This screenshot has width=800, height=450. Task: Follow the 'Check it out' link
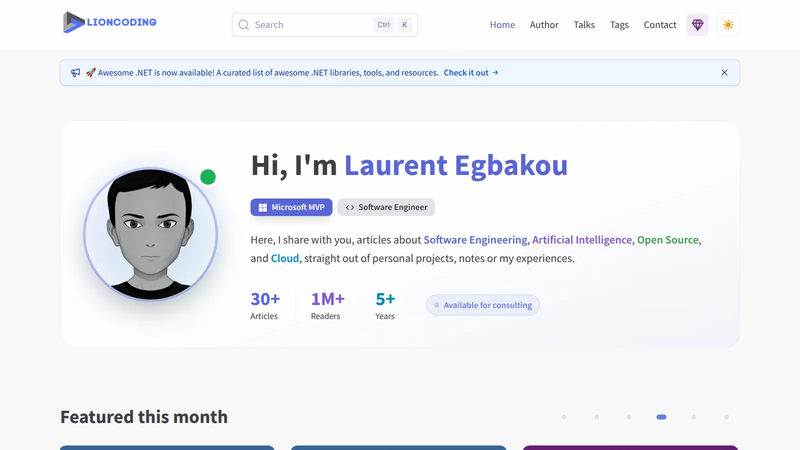point(470,72)
